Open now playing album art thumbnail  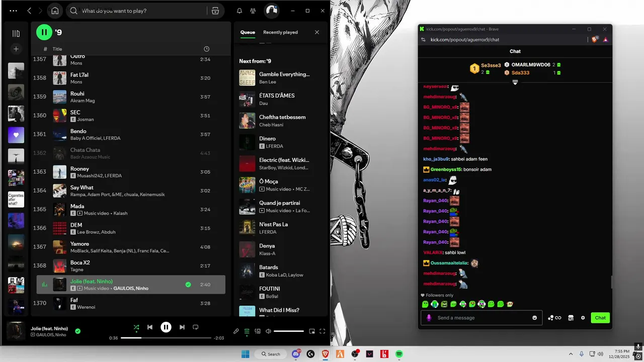[16, 331]
